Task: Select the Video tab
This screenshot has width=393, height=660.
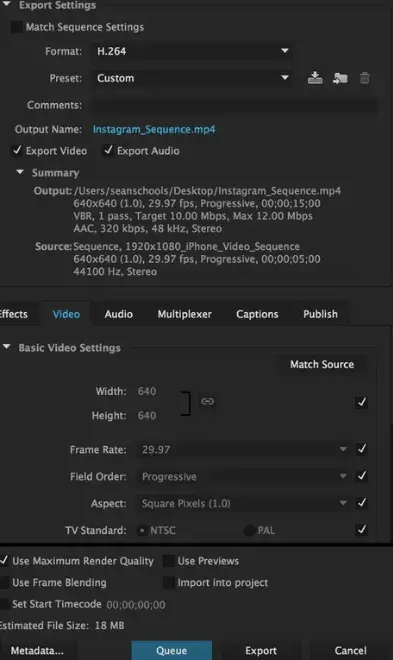Action: click(66, 314)
